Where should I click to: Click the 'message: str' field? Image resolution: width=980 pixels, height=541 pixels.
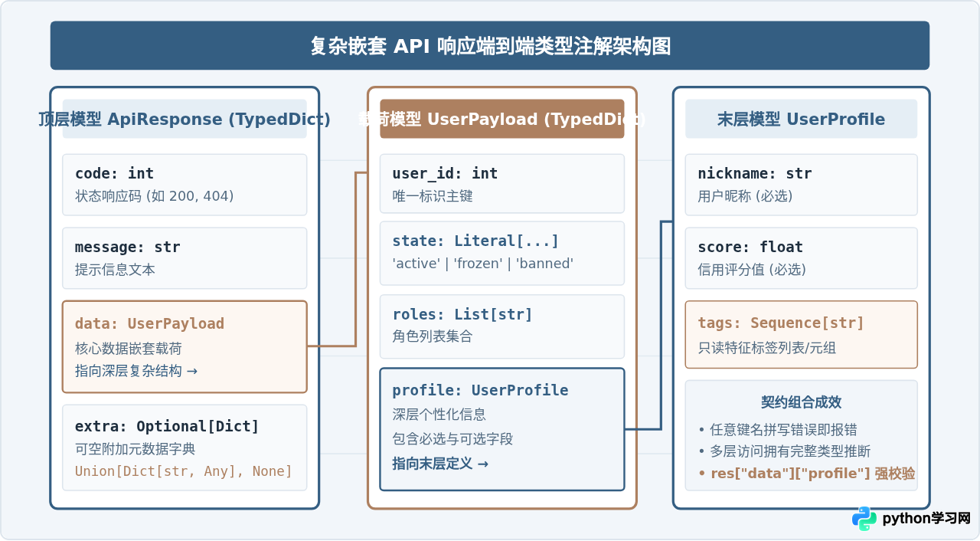(x=185, y=258)
